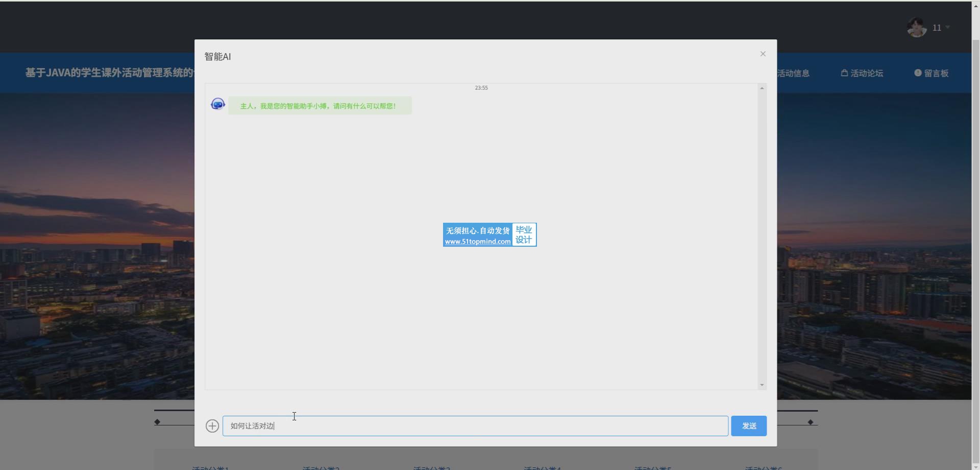Click the assistant's green greeting message
The width and height of the screenshot is (980, 470).
tap(320, 106)
